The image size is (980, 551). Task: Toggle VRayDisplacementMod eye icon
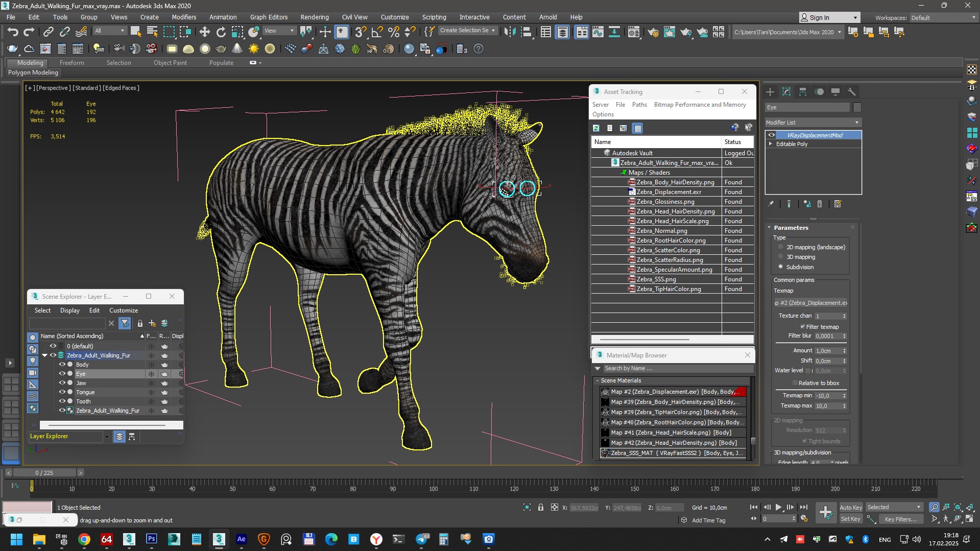pos(772,135)
